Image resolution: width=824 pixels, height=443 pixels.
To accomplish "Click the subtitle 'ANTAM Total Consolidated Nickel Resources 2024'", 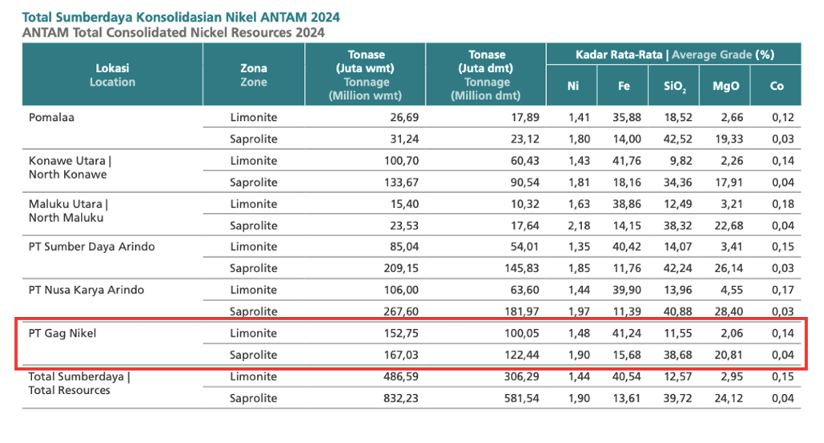I will point(173,33).
